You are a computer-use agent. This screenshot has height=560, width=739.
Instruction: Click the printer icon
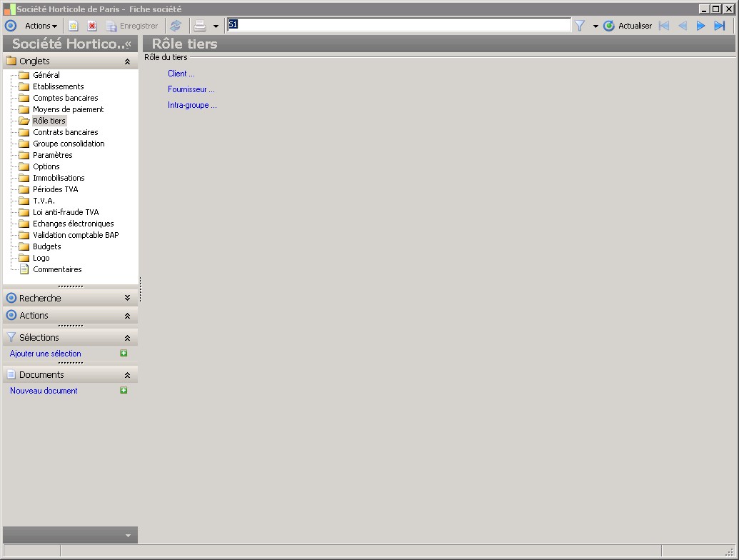pyautogui.click(x=200, y=26)
